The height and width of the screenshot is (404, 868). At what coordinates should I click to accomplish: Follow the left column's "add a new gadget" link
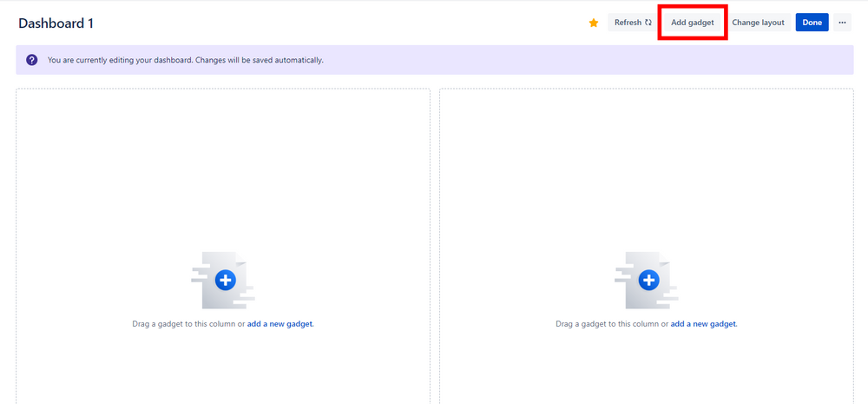(279, 324)
